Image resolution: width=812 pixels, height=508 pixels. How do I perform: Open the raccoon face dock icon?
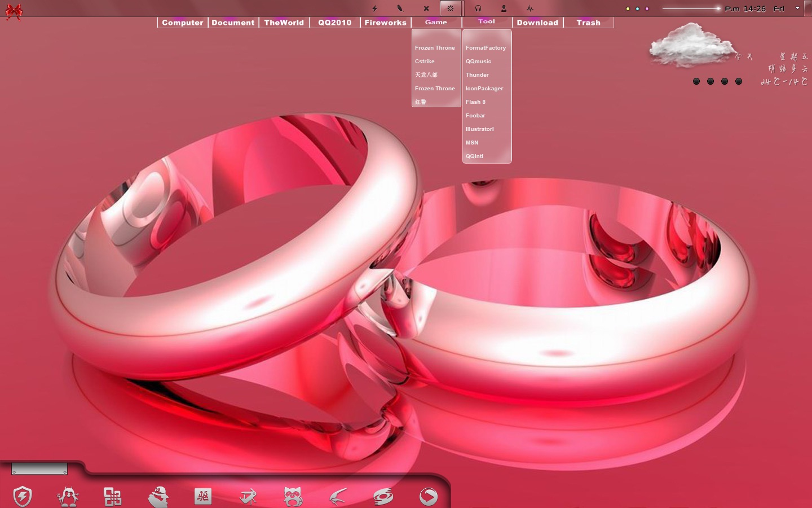pos(293,497)
